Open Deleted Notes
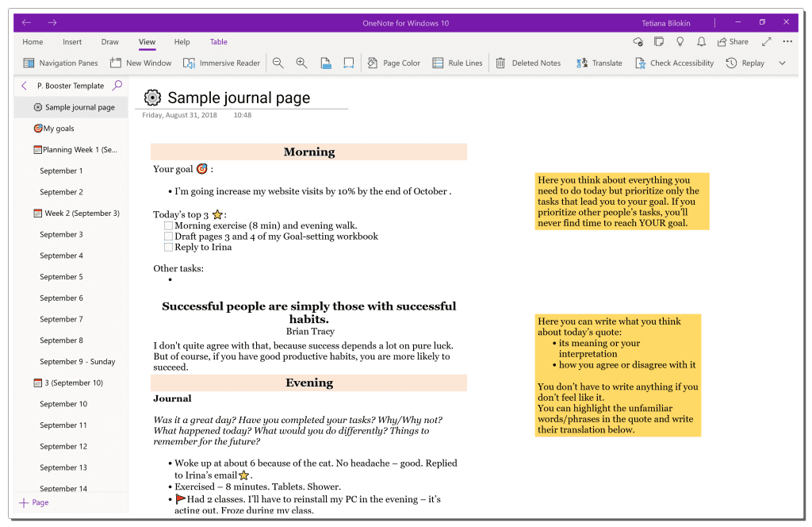The width and height of the screenshot is (812, 527). click(x=528, y=63)
